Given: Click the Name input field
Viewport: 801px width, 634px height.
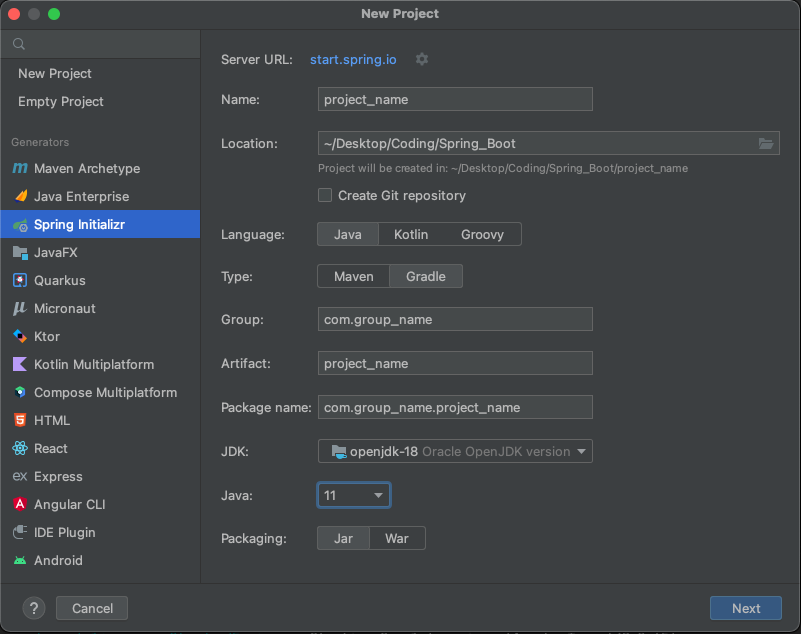Looking at the screenshot, I should coord(455,99).
